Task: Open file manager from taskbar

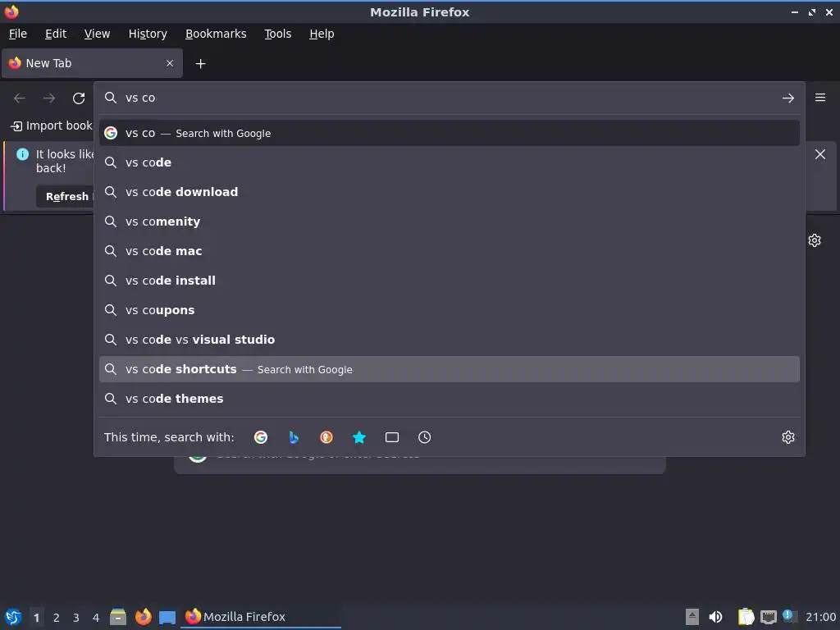Action: 118,617
